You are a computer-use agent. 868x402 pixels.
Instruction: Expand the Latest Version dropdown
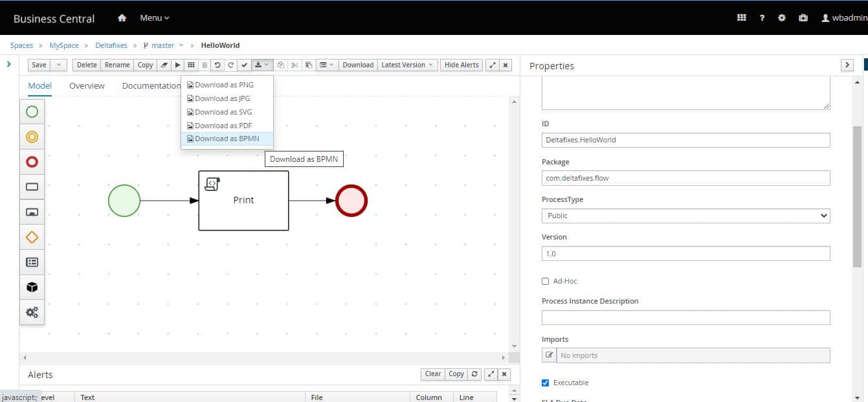(406, 65)
